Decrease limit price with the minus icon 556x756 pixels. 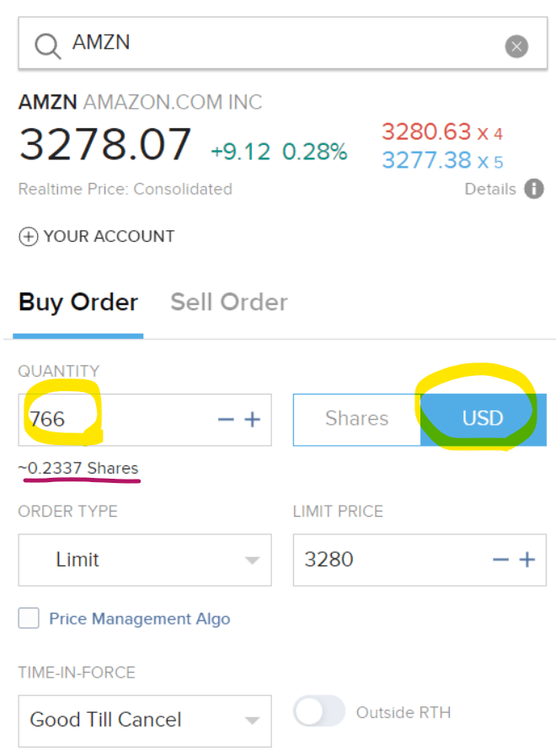click(500, 560)
